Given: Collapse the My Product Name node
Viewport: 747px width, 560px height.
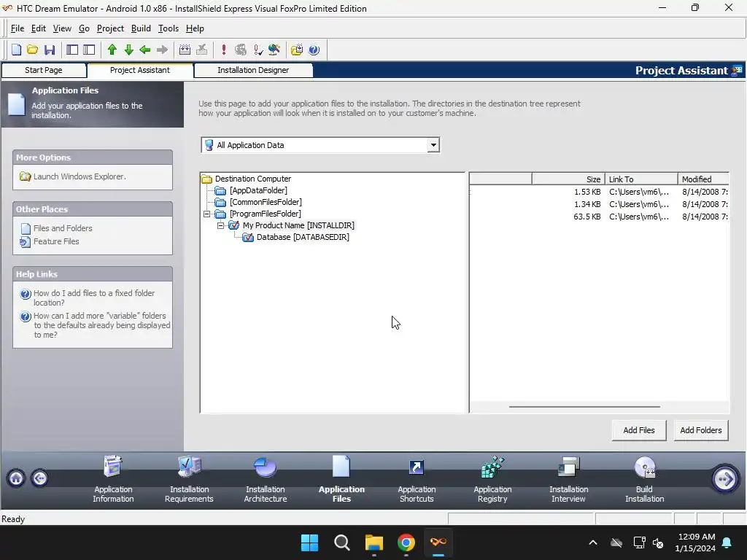Looking at the screenshot, I should click(220, 225).
